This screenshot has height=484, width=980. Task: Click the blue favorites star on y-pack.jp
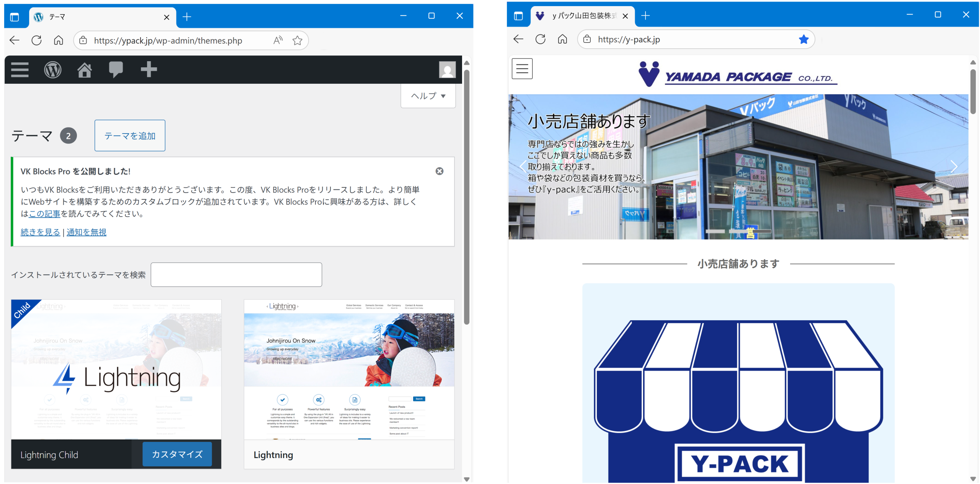click(x=803, y=39)
